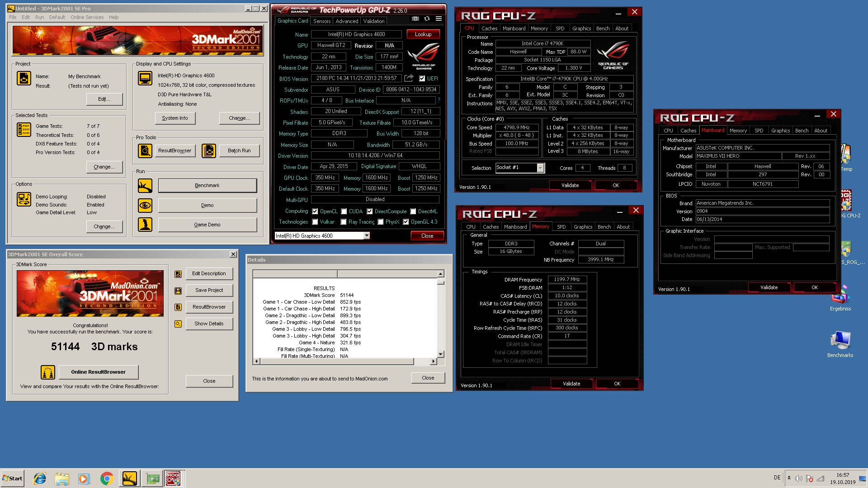Open 3DMark2001 Online Services menu
The width and height of the screenshot is (868, 488).
click(87, 17)
